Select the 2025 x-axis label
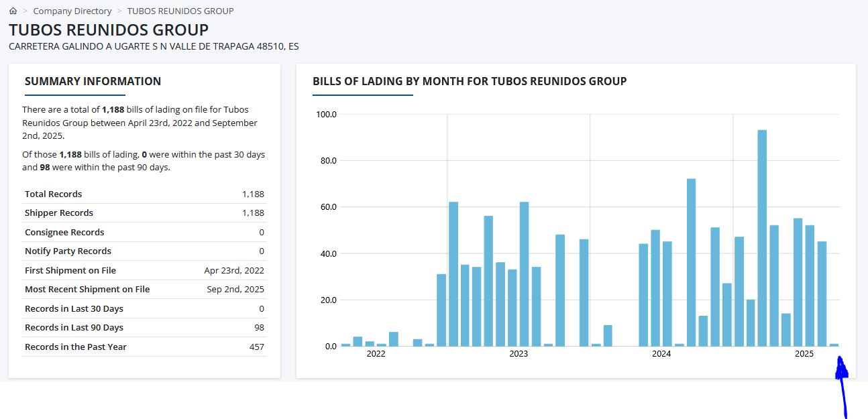 pyautogui.click(x=804, y=354)
